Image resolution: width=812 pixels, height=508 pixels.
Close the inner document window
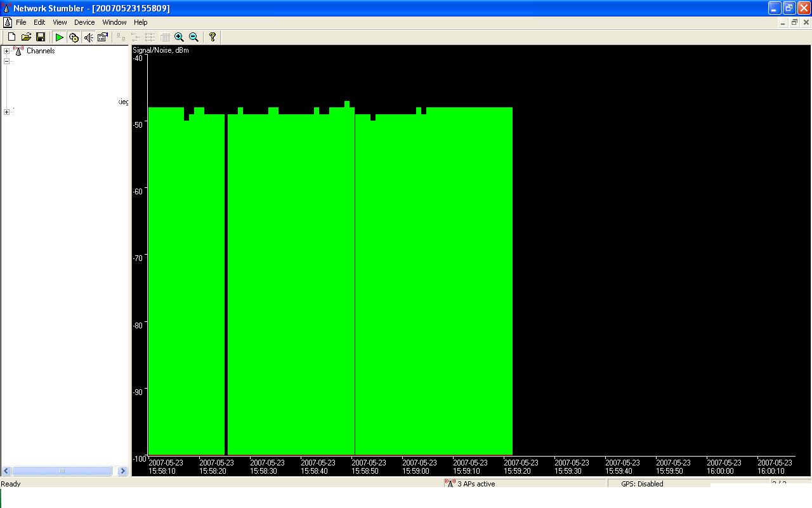click(x=805, y=22)
